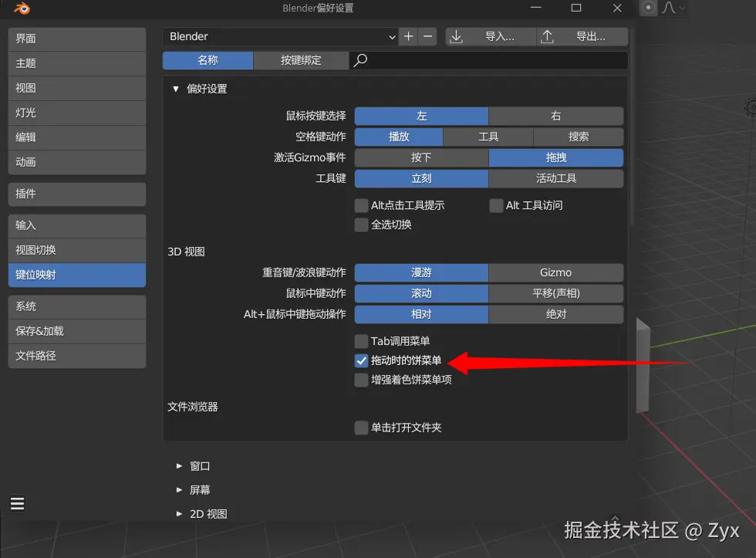756x558 pixels.
Task: Select the 键位映射 preferences category
Action: (77, 275)
